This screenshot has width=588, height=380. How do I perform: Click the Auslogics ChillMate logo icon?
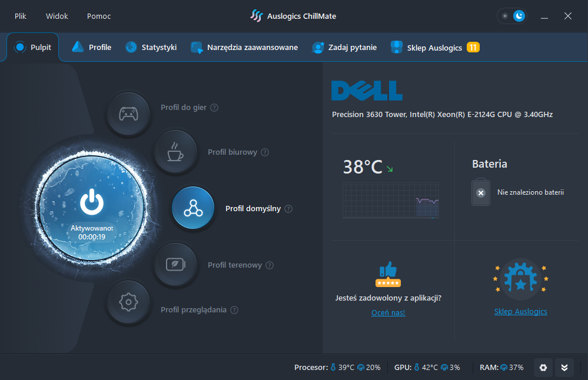(257, 16)
